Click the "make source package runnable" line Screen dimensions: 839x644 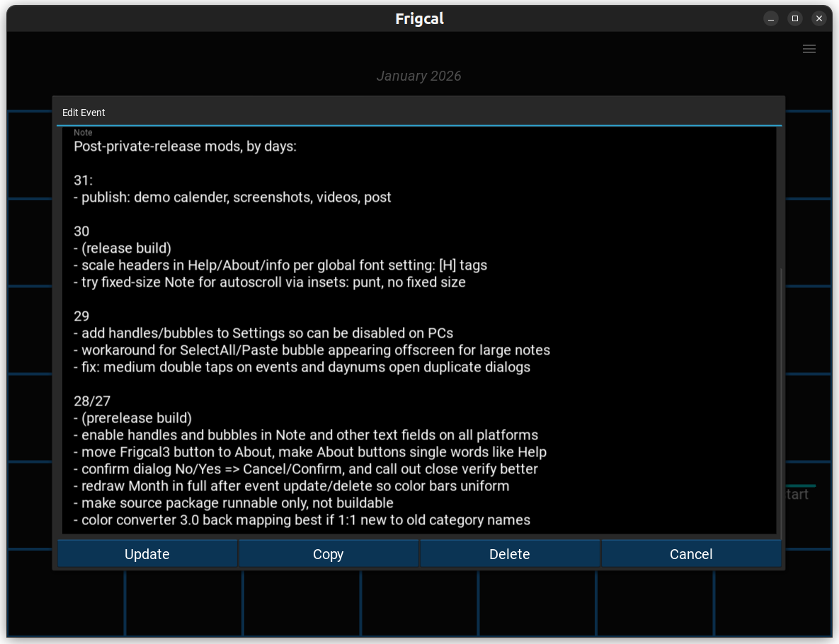(237, 503)
